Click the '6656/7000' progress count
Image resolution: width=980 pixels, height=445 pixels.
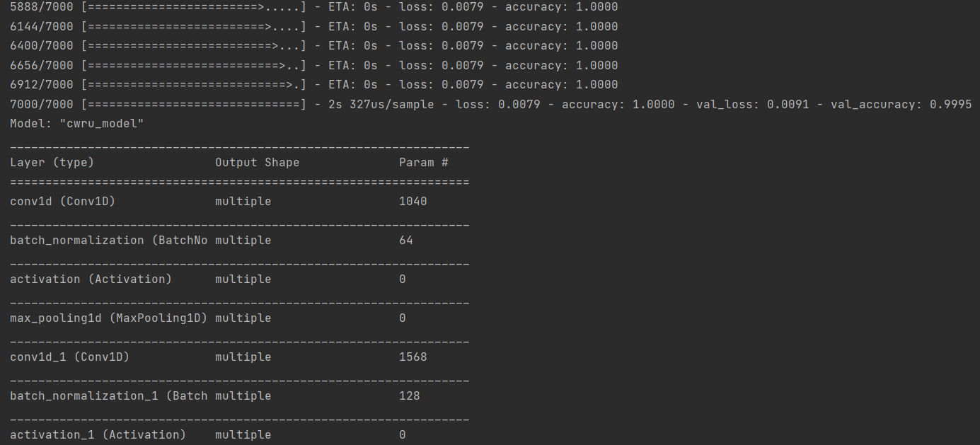41,65
